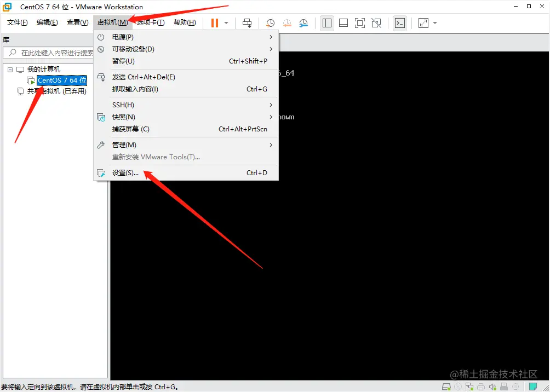
Task: Select 我的计算机 in the library tree
Action: pyautogui.click(x=44, y=70)
